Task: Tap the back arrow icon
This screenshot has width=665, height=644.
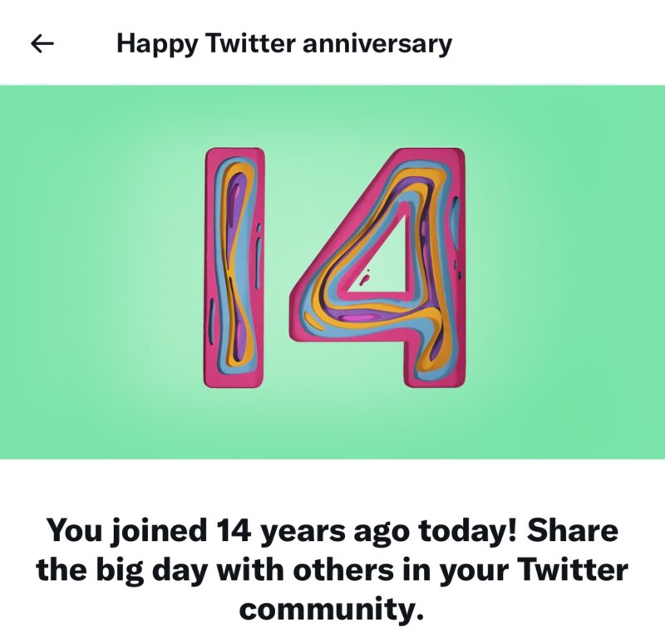Action: coord(42,43)
